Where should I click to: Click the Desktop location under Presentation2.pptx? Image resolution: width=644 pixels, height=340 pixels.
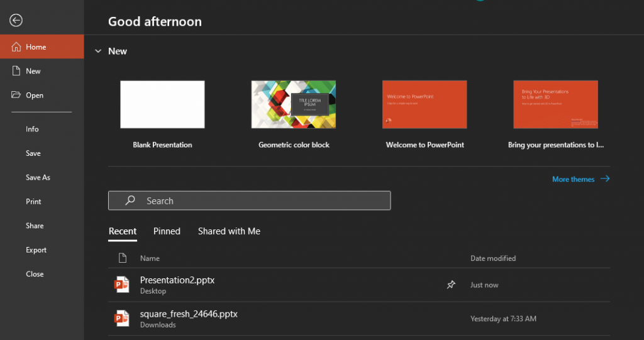(153, 291)
